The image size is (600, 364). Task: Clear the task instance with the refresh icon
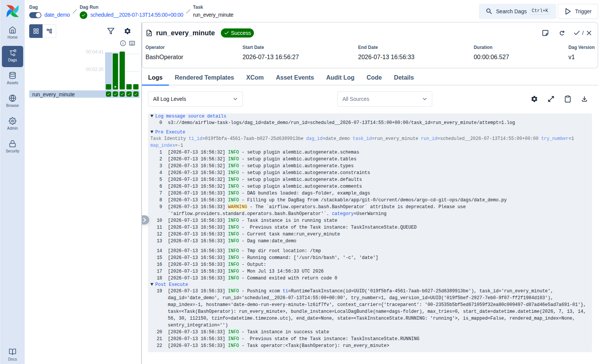562,33
